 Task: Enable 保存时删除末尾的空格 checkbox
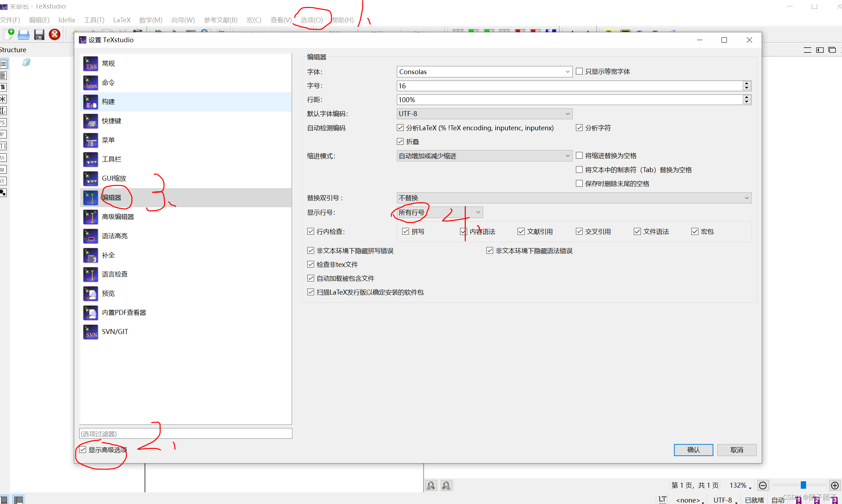(x=579, y=183)
